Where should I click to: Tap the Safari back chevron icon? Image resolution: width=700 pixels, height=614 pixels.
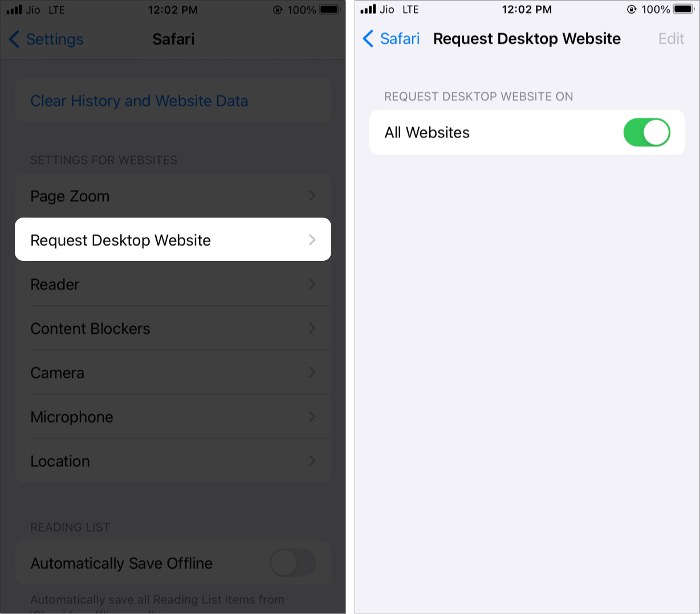(368, 39)
